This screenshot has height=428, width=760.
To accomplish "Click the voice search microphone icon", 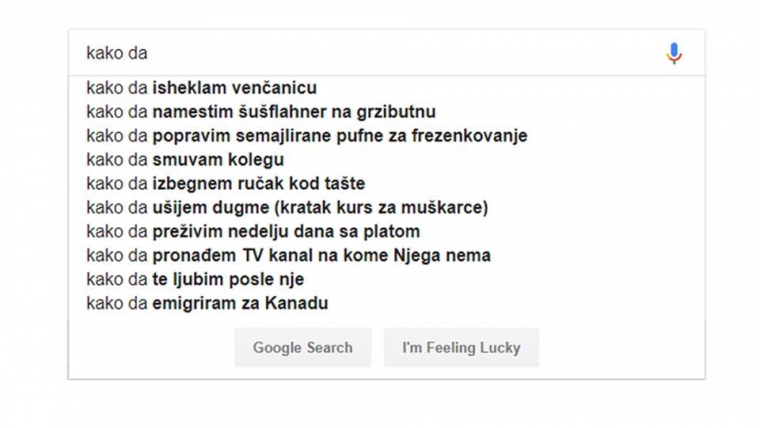I will click(x=674, y=53).
